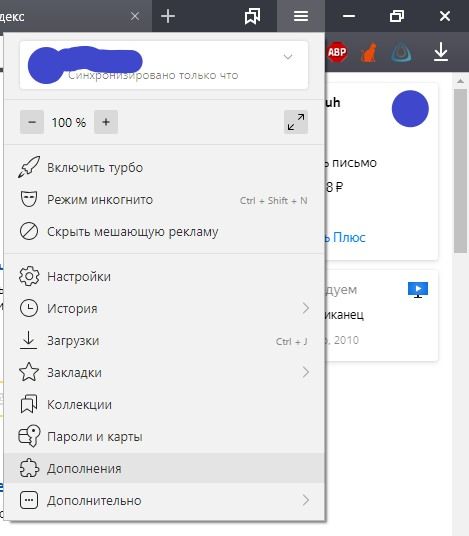Click the AdBlock Plus extension icon
469x536 pixels.
[337, 52]
